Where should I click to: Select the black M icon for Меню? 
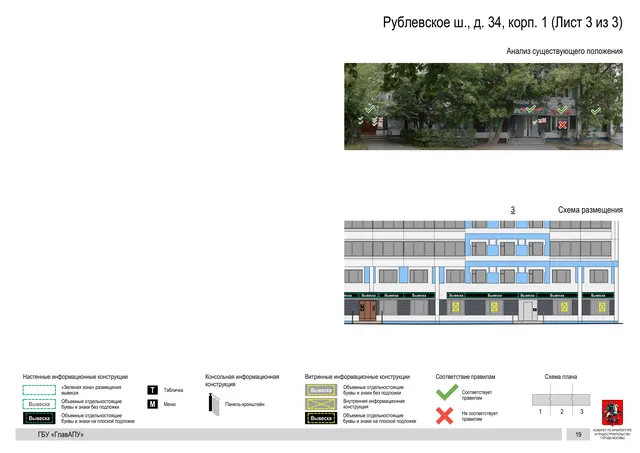click(x=153, y=404)
